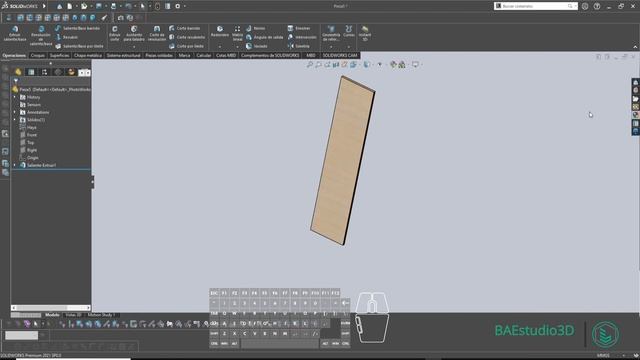Screen dimensions: 640x360
Task: Open Asistente para taladro dropdown arrow
Action: point(134,47)
